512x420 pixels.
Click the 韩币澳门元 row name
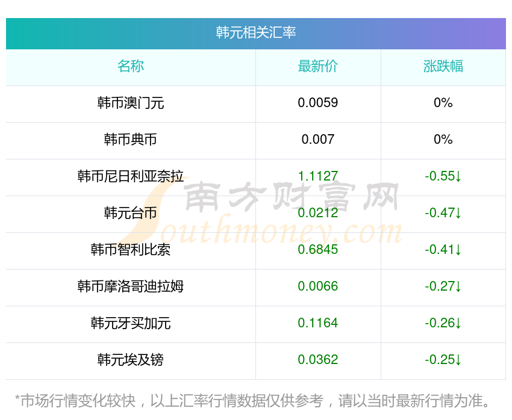(131, 103)
